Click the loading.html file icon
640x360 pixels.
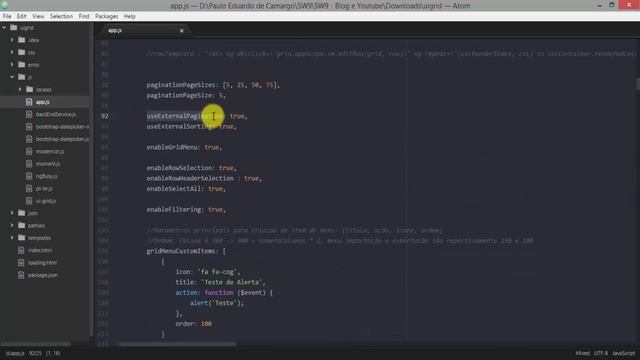(x=21, y=263)
